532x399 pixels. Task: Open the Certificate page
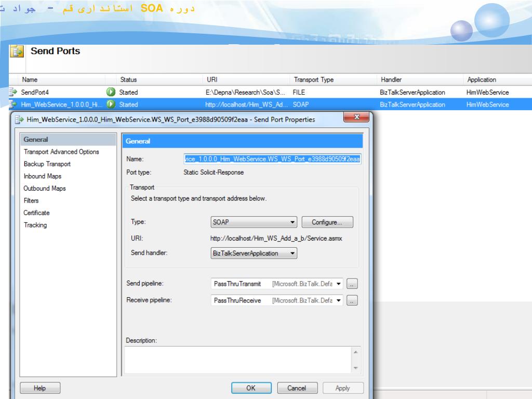(37, 212)
